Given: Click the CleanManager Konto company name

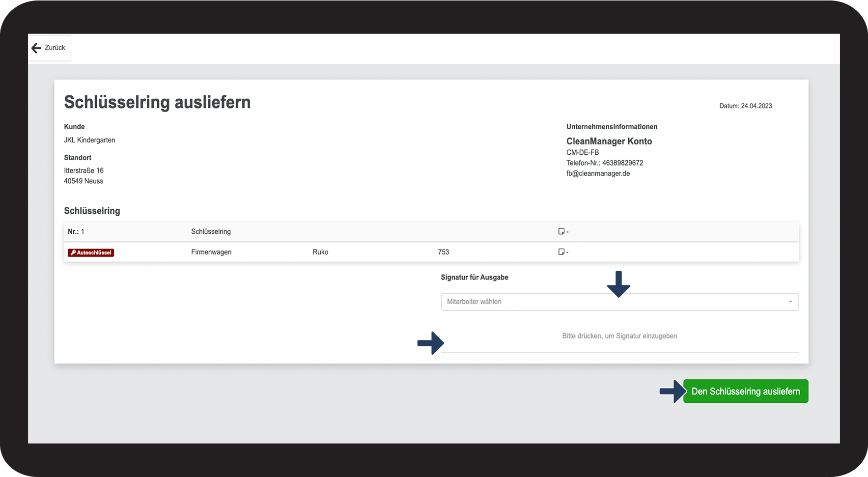Looking at the screenshot, I should pyautogui.click(x=609, y=141).
